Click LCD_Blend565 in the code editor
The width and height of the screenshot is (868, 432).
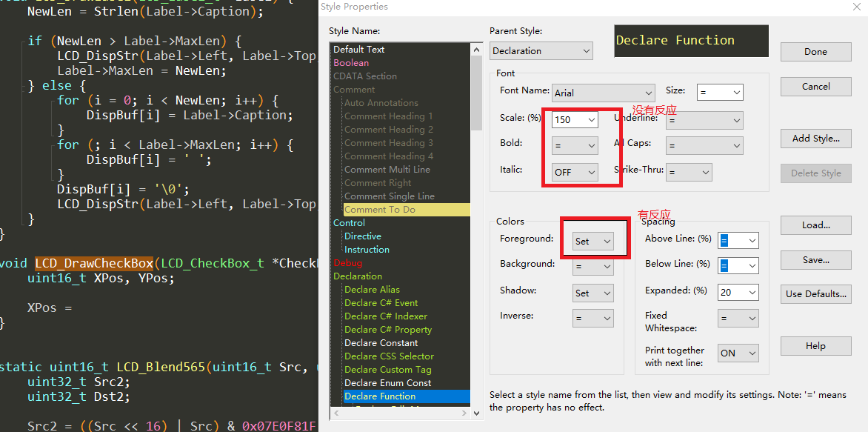tap(161, 368)
